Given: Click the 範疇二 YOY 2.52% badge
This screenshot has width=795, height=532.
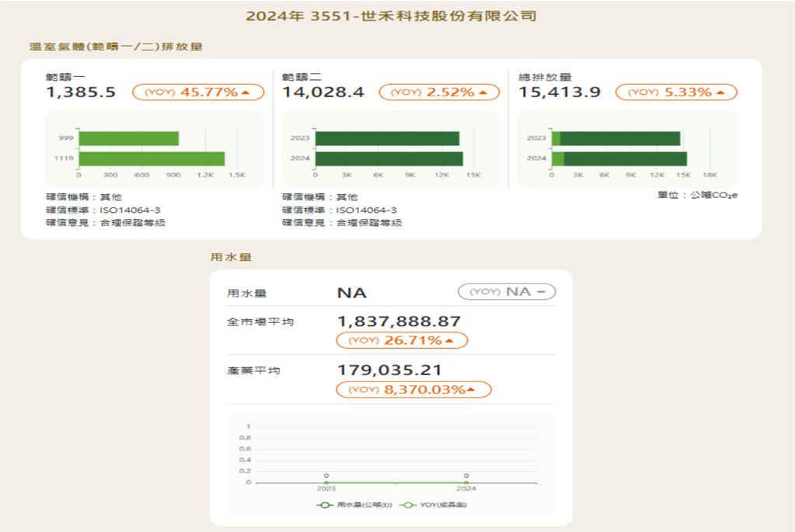Looking at the screenshot, I should point(440,92).
